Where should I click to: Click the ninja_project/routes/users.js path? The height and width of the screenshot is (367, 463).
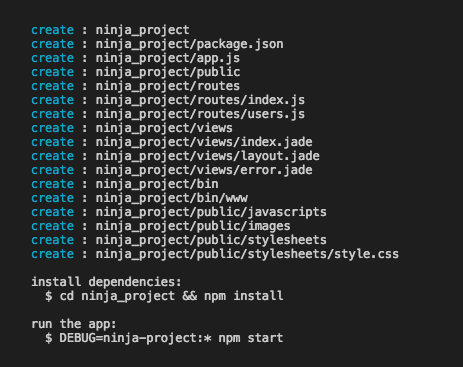click(x=200, y=114)
